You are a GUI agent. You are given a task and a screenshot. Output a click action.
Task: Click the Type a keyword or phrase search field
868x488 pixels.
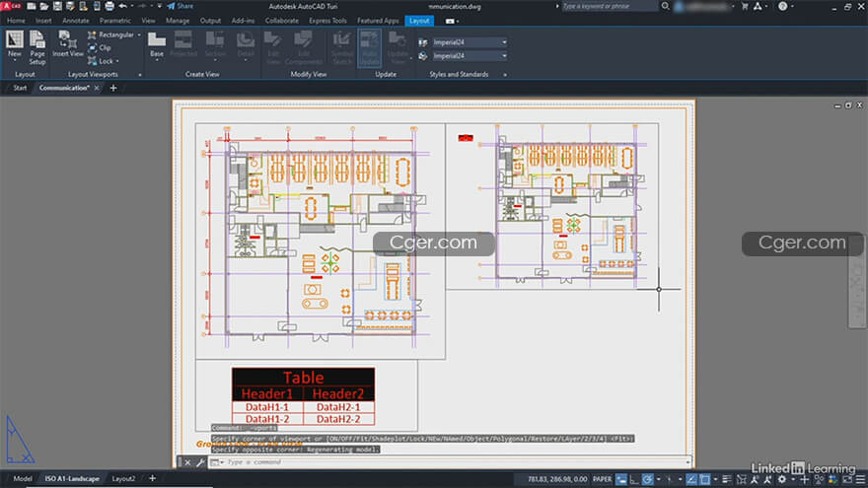point(609,6)
